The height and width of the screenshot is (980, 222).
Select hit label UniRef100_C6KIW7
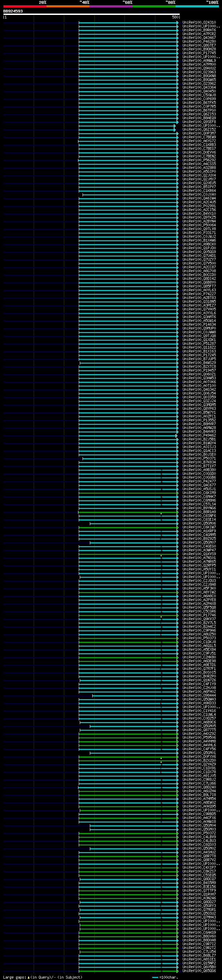coord(199,527)
